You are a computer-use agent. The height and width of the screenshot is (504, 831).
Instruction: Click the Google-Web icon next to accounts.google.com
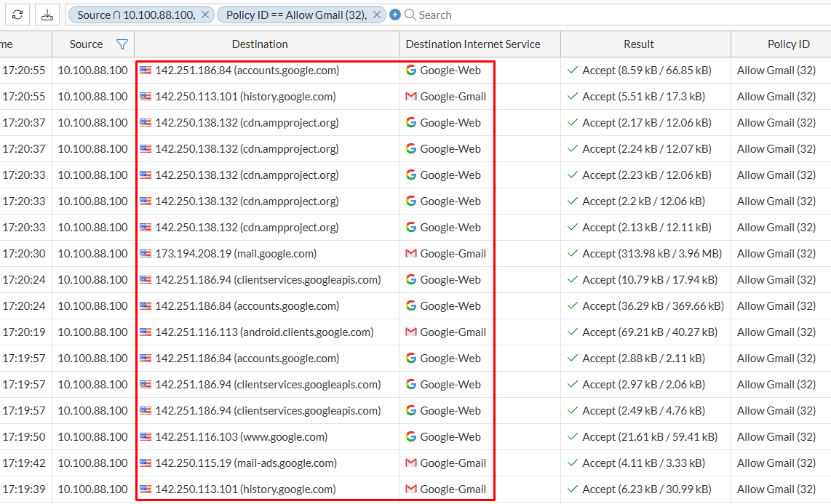tap(410, 70)
